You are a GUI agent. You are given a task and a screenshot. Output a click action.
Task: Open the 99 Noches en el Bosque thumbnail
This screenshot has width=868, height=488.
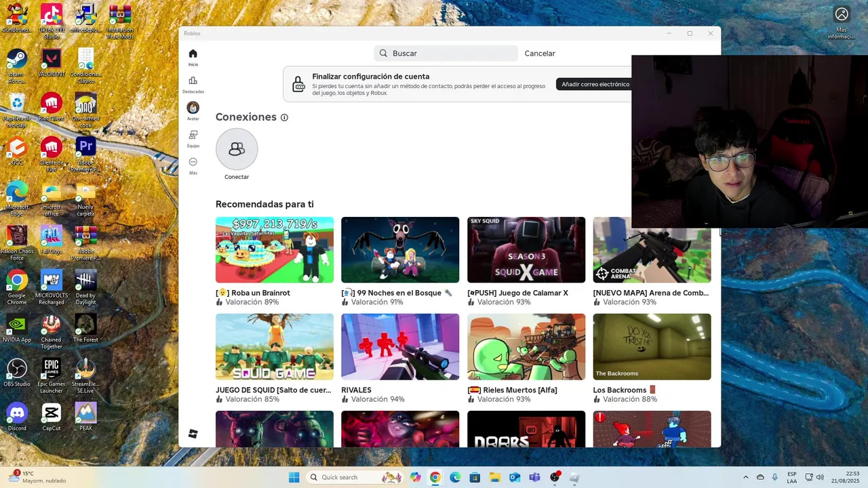point(400,249)
